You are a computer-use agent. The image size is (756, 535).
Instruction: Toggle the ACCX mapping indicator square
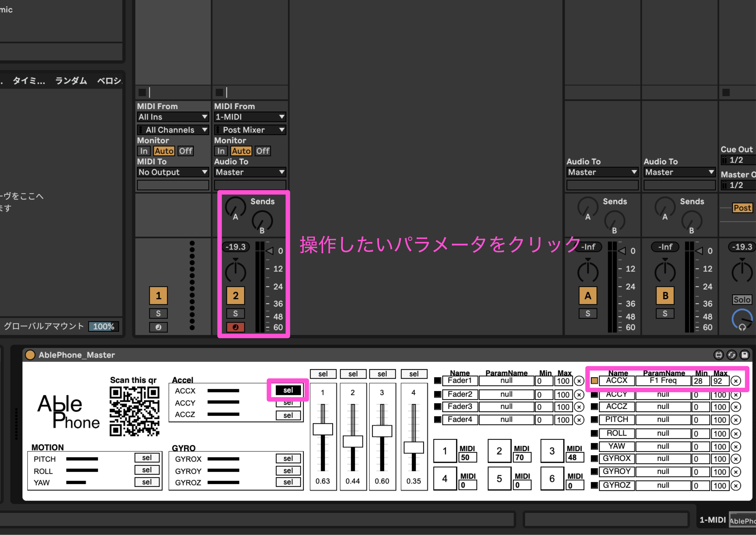pos(594,381)
